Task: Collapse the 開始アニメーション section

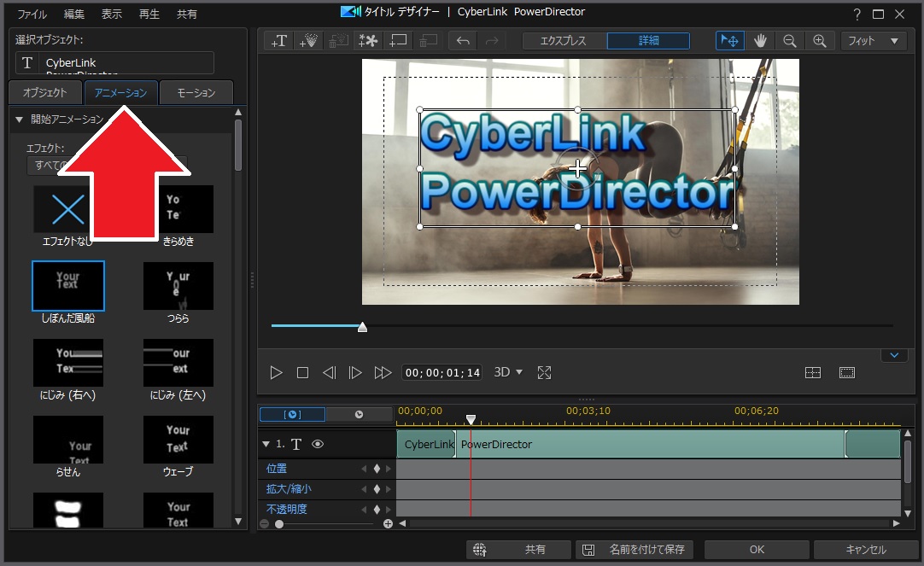Action: click(20, 120)
